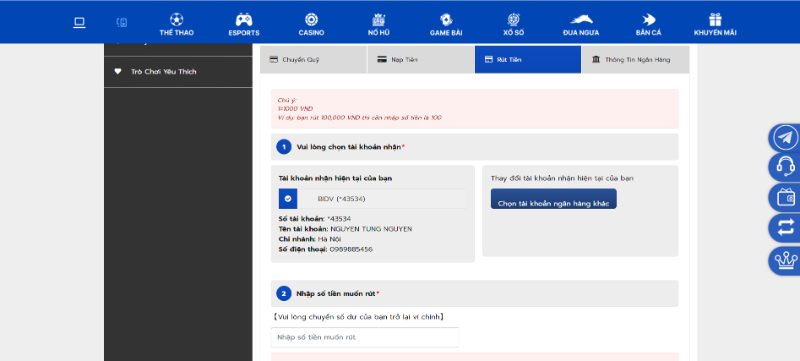Open the Esports section
Image resolution: width=800 pixels, height=361 pixels.
coord(244,24)
